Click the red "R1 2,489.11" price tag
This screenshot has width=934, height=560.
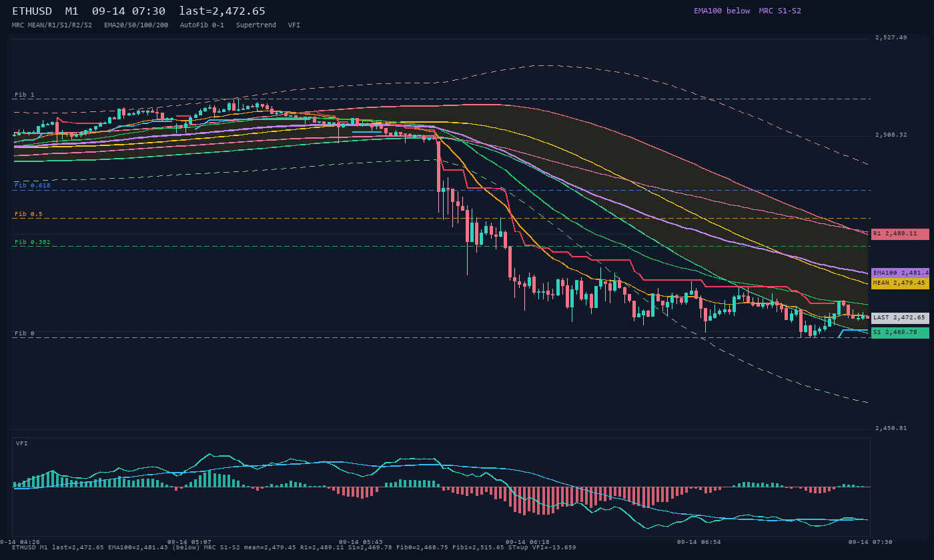900,234
